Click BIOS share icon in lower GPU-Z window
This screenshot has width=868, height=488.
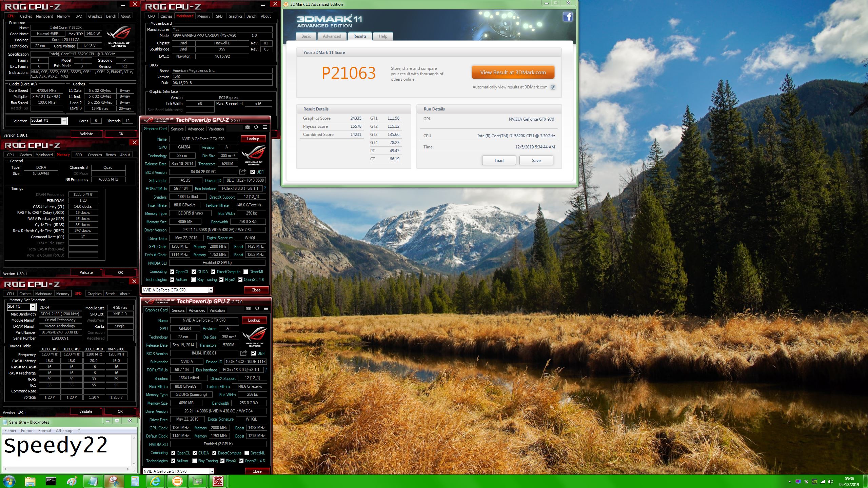click(x=243, y=353)
